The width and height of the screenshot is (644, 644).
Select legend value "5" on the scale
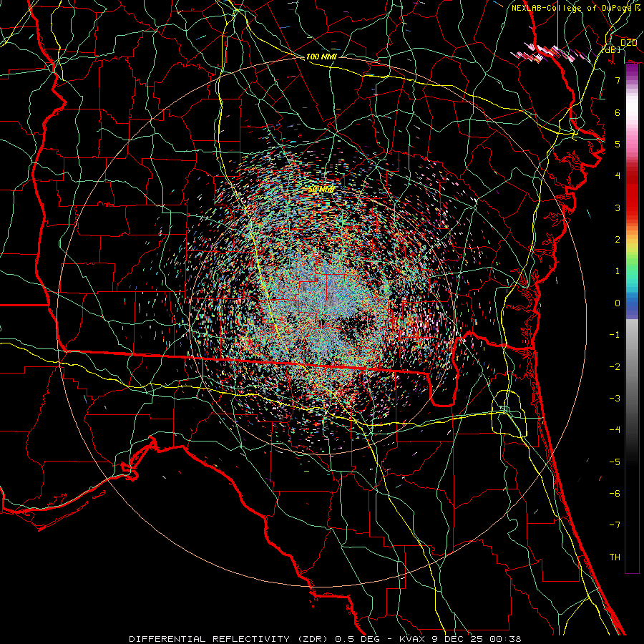[x=618, y=144]
